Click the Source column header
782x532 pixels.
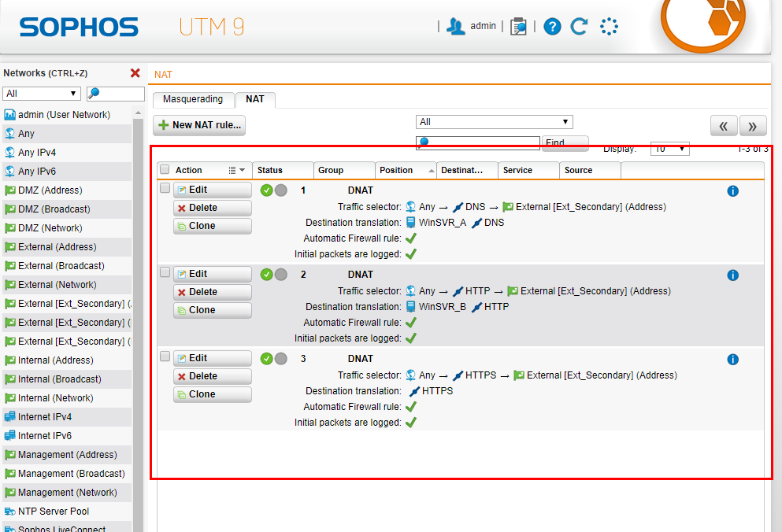coord(590,170)
